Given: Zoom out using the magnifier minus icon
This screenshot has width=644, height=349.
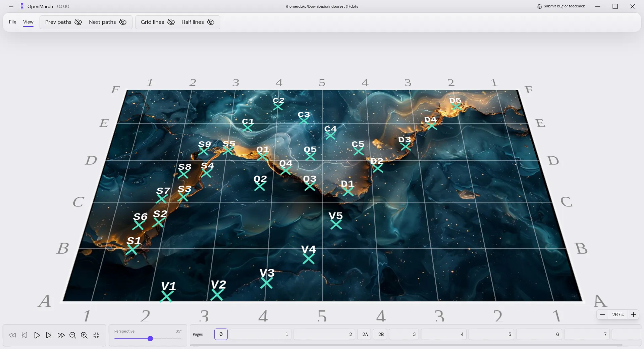Looking at the screenshot, I should coord(72,335).
